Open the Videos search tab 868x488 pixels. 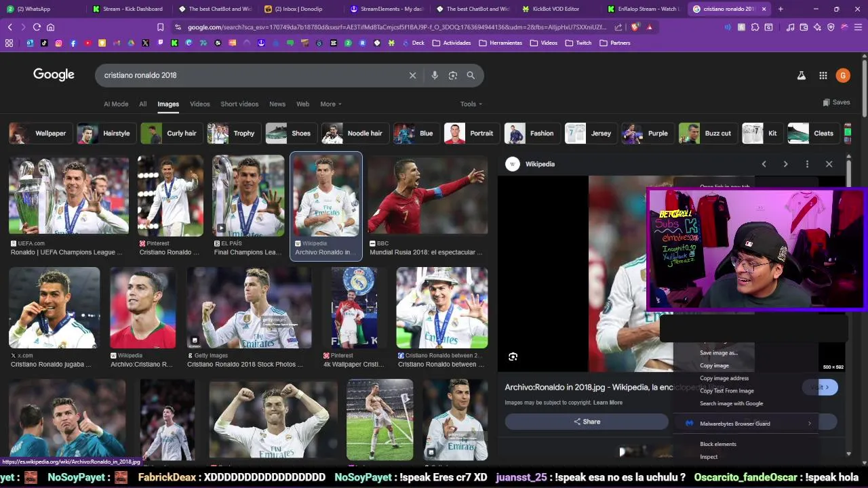tap(200, 104)
